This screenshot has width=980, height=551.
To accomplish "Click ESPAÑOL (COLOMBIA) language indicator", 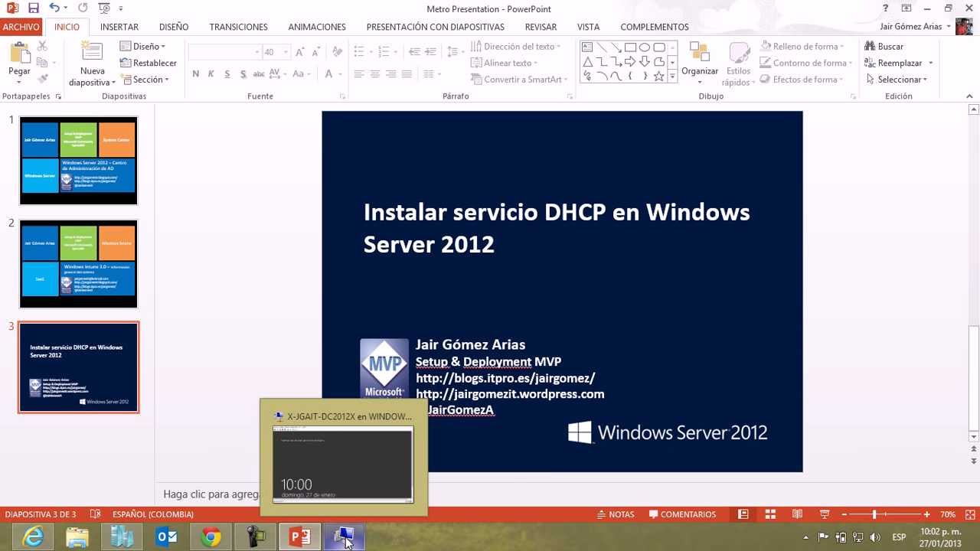I will [x=153, y=514].
